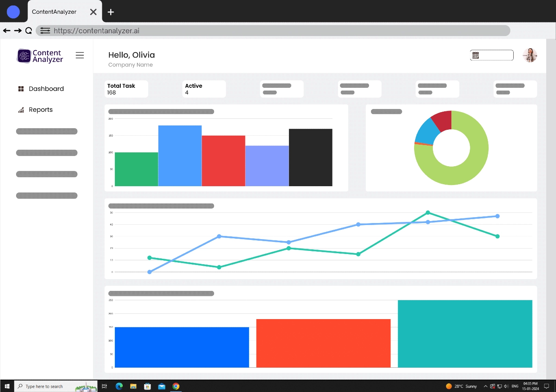Click the Windows Start button
556x392 pixels.
(x=7, y=386)
